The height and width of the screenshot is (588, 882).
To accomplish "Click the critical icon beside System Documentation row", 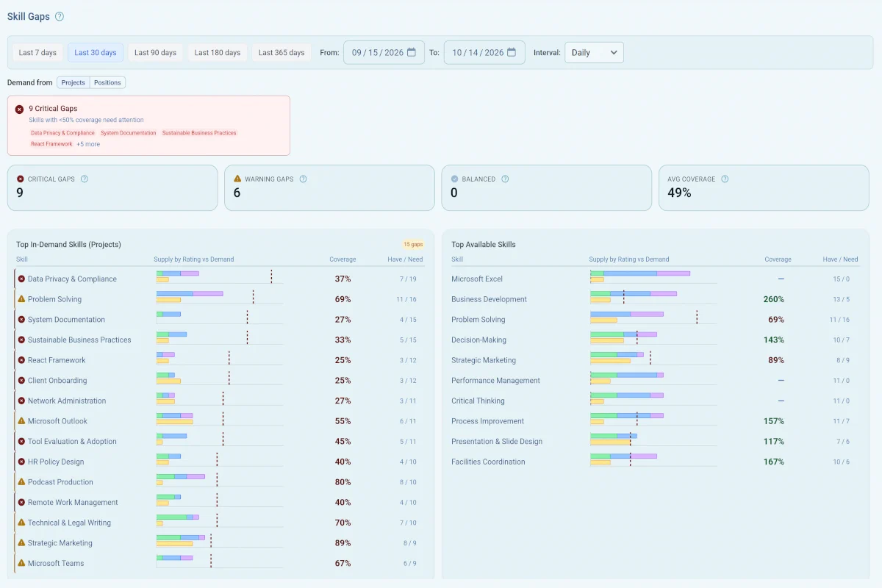I will (21, 320).
